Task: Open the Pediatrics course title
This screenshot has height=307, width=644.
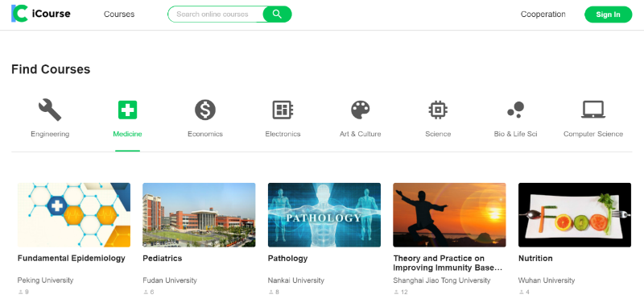Action: [x=163, y=259]
